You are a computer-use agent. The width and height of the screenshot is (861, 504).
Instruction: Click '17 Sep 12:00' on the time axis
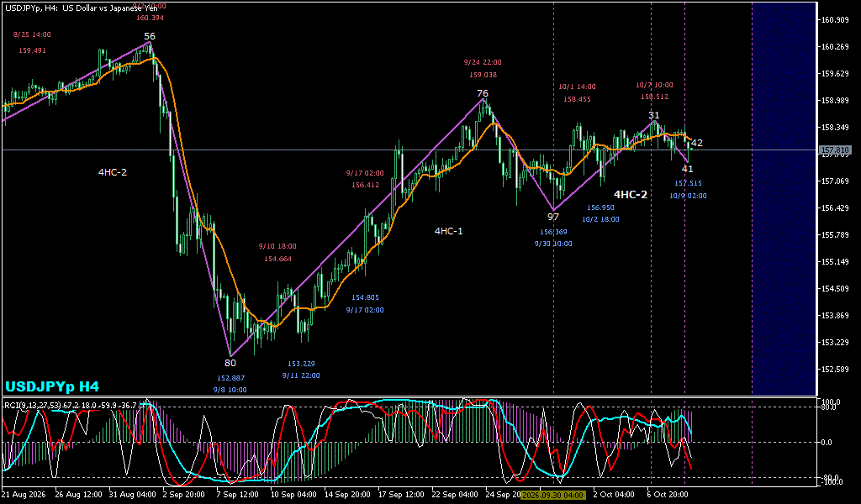401,495
